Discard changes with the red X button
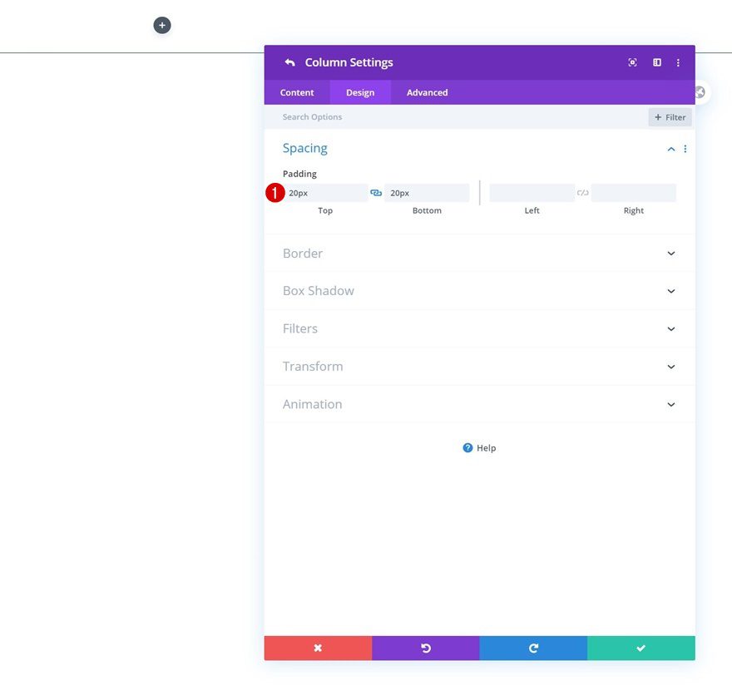The height and width of the screenshot is (700, 732). pos(318,648)
